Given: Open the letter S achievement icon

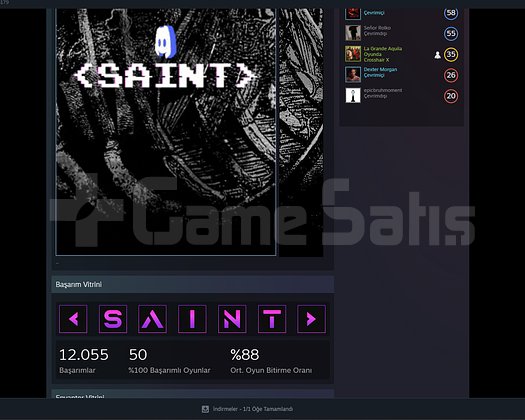Looking at the screenshot, I should (113, 319).
